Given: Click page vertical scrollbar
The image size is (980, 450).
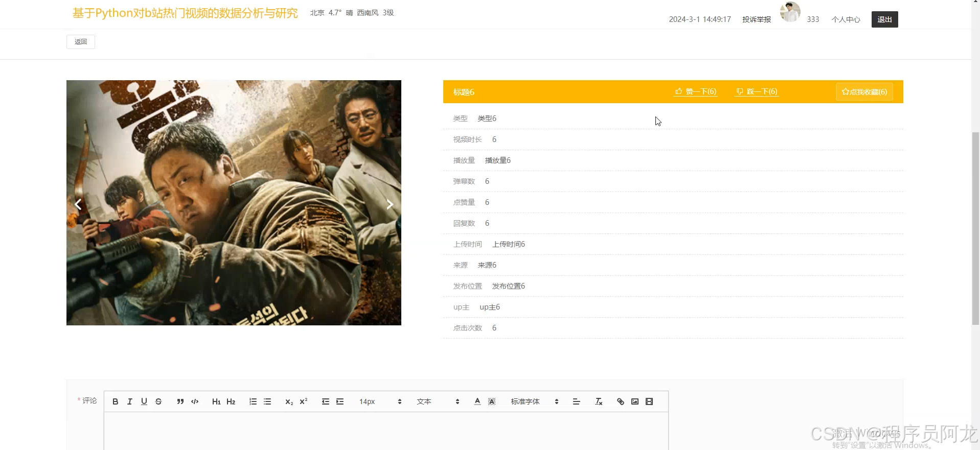Looking at the screenshot, I should click(x=975, y=228).
